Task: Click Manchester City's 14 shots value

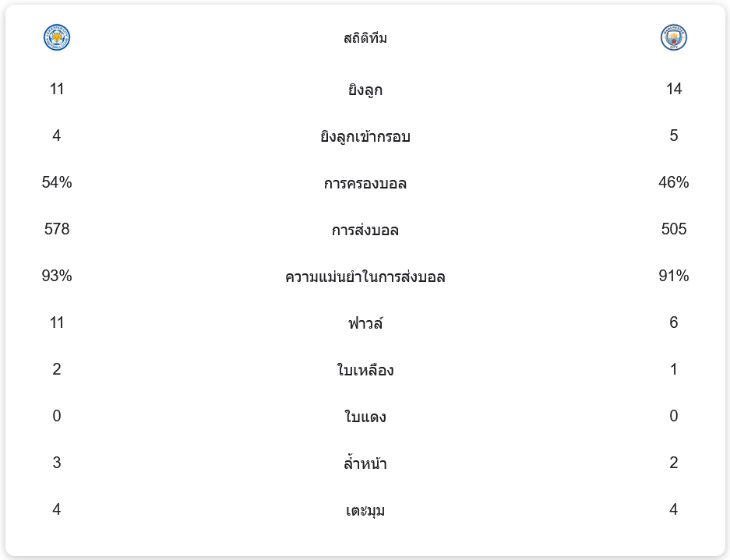Action: tap(674, 89)
